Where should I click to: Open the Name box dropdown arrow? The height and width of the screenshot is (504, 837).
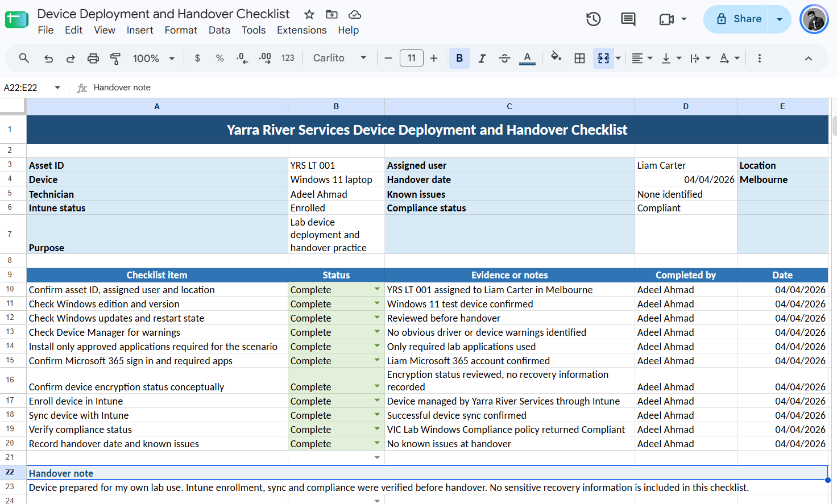coord(57,88)
